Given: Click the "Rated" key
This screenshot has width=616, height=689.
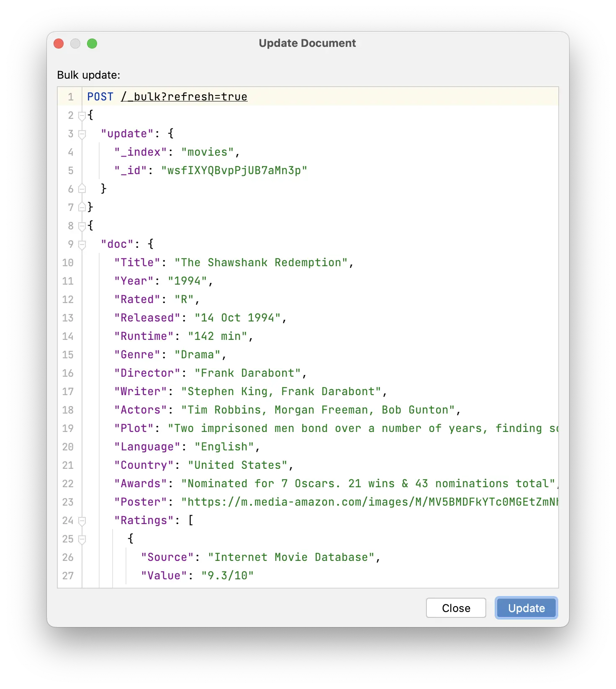Looking at the screenshot, I should coord(137,299).
